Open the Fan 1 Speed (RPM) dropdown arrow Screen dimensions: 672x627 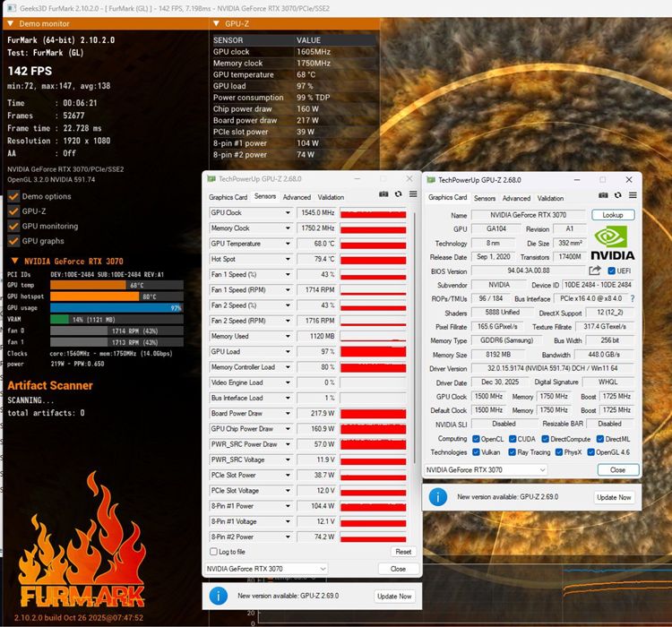pyautogui.click(x=288, y=289)
